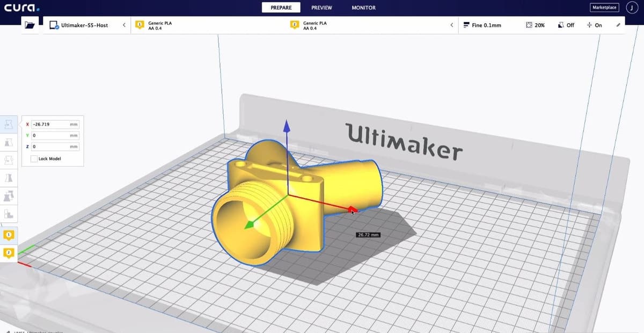Select the Mirror tool in the sidebar
This screenshot has width=644, height=333.
tap(9, 178)
